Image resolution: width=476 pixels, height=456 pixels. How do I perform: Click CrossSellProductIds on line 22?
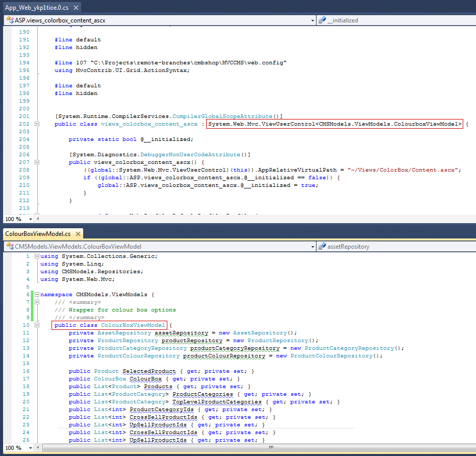[163, 417]
